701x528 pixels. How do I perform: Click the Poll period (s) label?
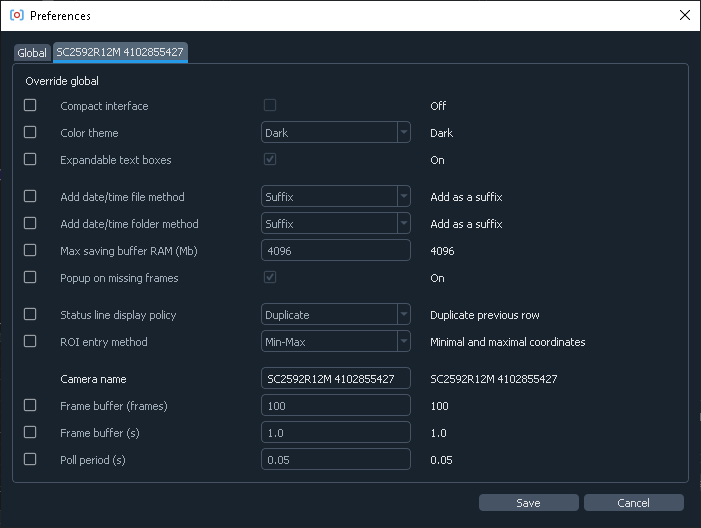point(93,460)
